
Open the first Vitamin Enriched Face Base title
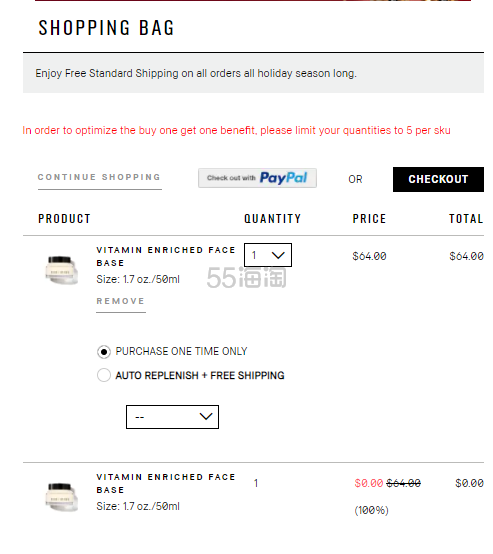pos(166,257)
